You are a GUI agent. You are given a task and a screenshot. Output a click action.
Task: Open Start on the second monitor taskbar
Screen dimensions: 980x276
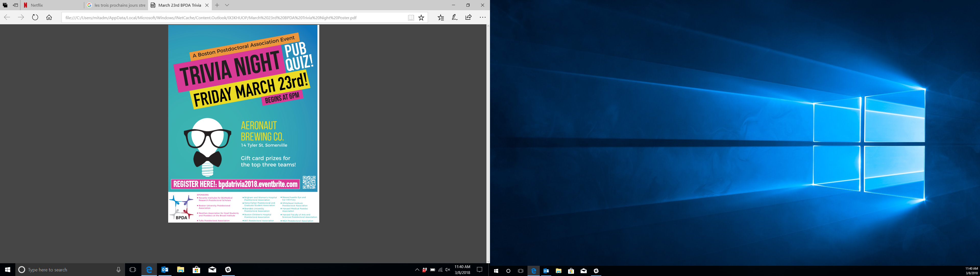(x=496, y=271)
